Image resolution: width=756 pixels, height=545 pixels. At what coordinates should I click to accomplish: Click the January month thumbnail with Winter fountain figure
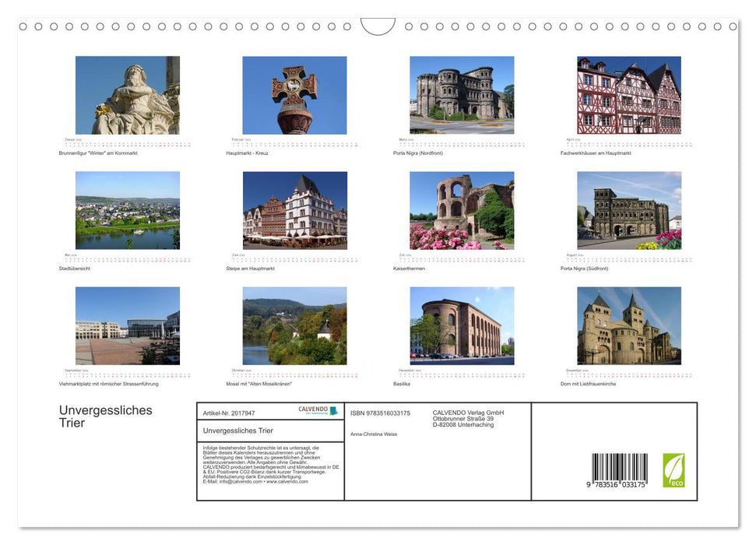[127, 94]
